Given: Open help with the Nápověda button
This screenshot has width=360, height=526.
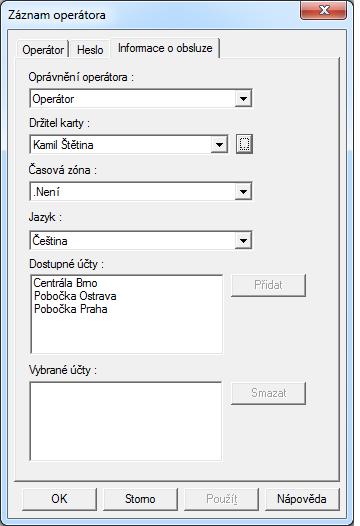Looking at the screenshot, I should click(302, 499).
